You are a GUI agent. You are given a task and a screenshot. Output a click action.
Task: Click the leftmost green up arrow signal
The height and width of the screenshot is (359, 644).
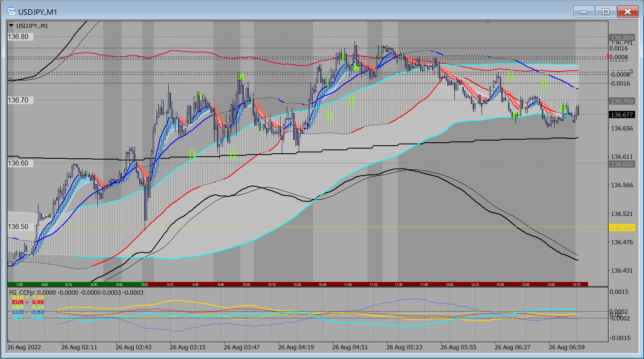pos(192,155)
